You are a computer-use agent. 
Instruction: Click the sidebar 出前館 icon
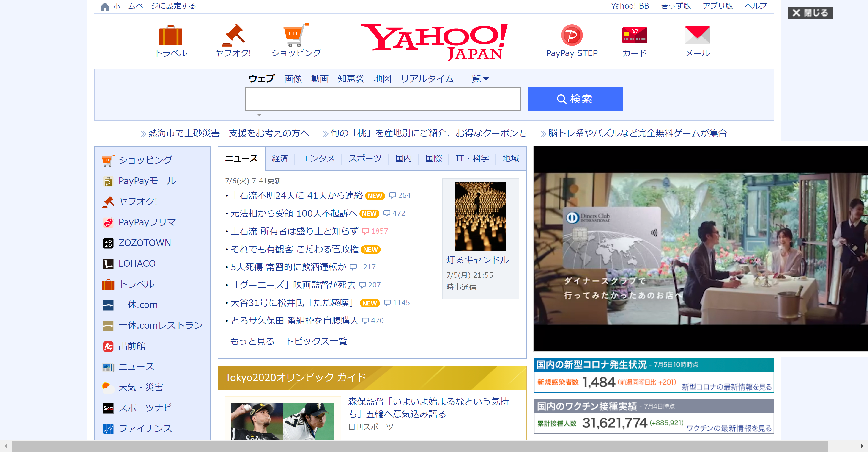point(108,346)
